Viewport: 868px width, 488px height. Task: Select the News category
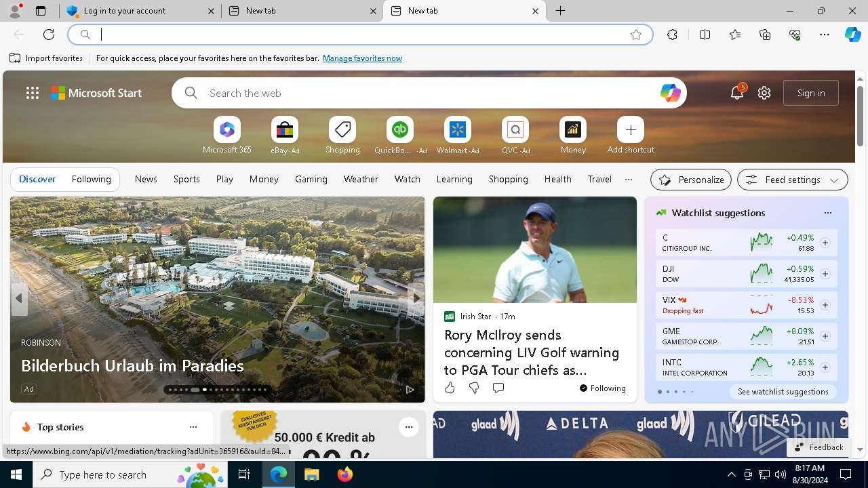[146, 180]
